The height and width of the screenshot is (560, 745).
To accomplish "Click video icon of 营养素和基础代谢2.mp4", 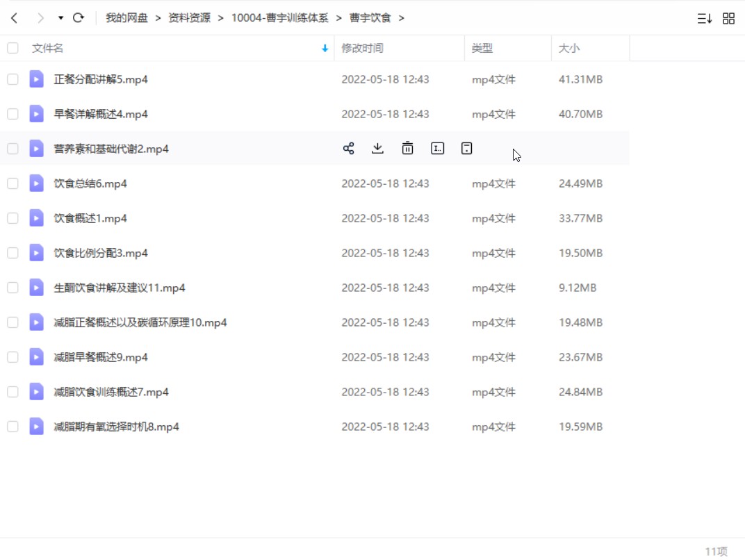I will pos(37,148).
